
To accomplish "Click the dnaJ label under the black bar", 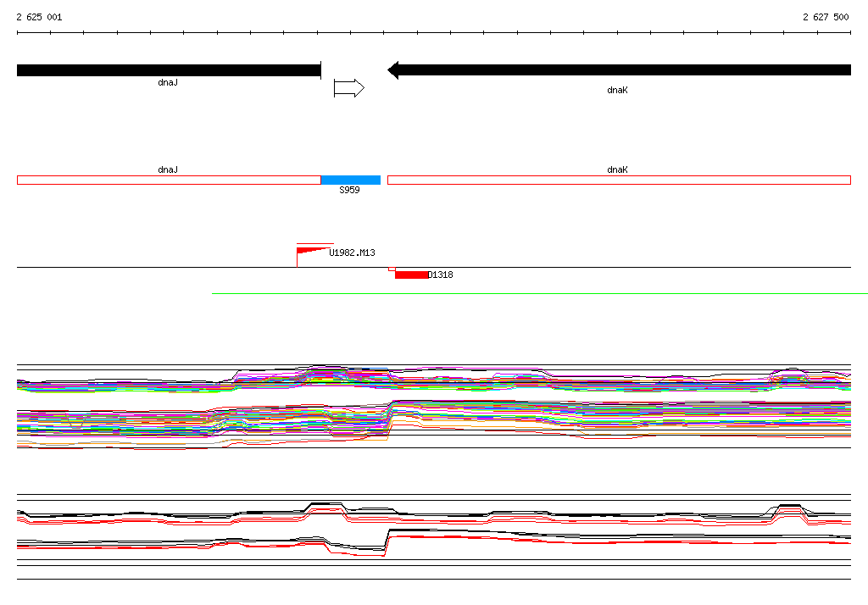I will (168, 82).
